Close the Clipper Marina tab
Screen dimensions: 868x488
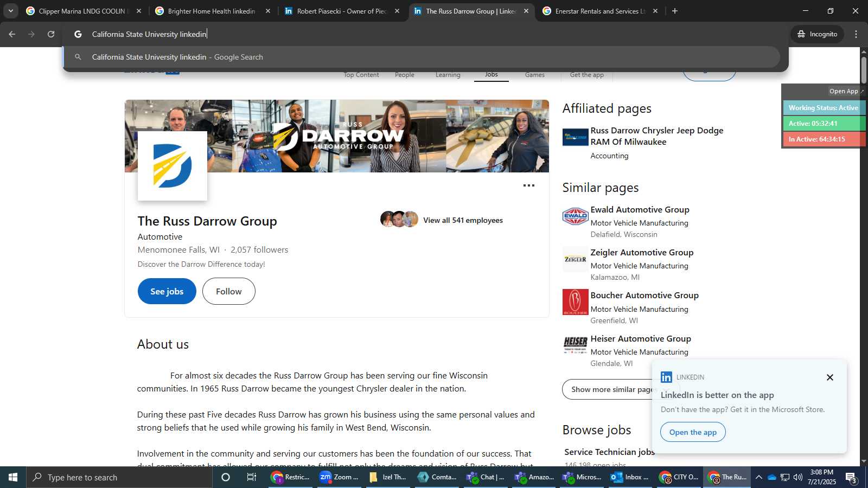point(139,11)
